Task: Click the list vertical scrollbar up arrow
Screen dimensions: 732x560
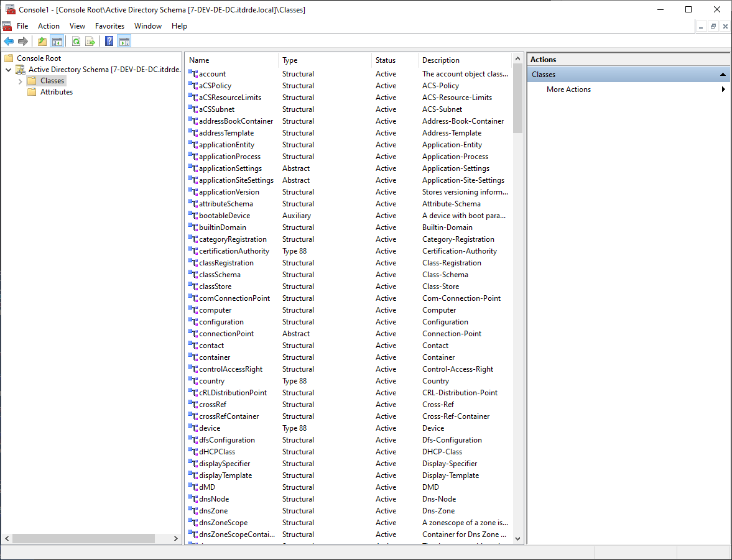Action: pyautogui.click(x=517, y=59)
